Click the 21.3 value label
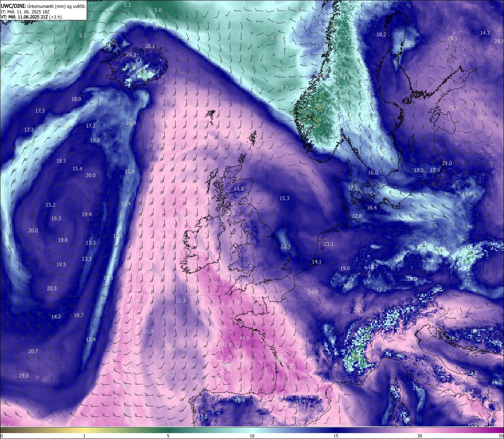The width and height of the screenshot is (504, 439). point(181,300)
